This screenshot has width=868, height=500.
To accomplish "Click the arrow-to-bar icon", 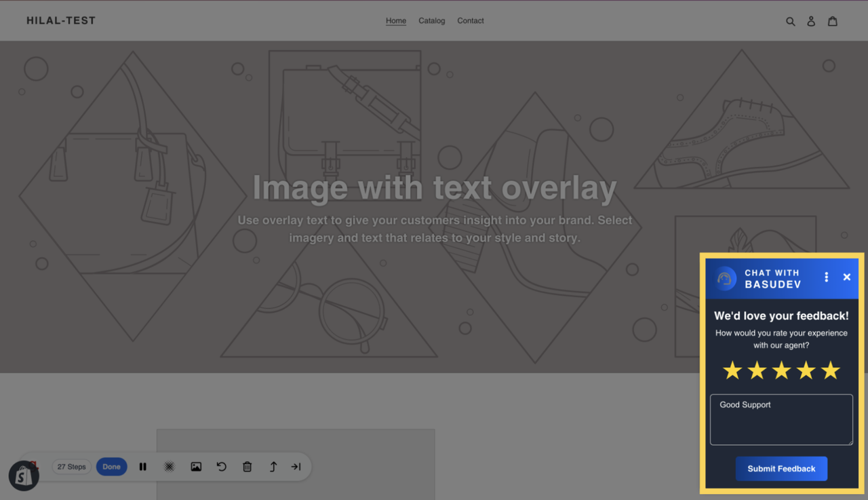I will pyautogui.click(x=296, y=467).
